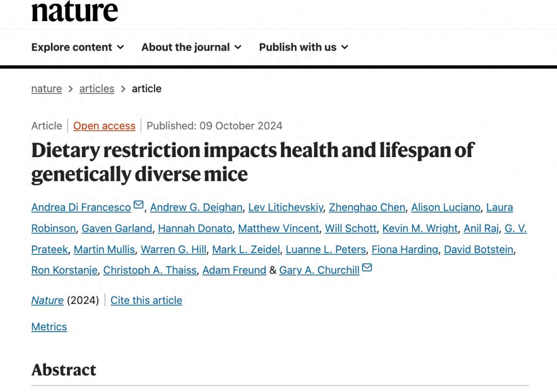Open the italic Nature journal link

tap(47, 300)
